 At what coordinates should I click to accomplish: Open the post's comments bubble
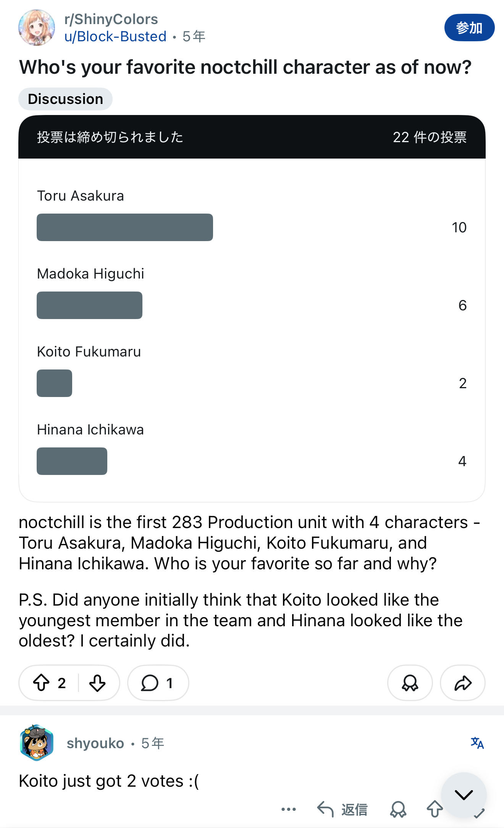click(157, 683)
